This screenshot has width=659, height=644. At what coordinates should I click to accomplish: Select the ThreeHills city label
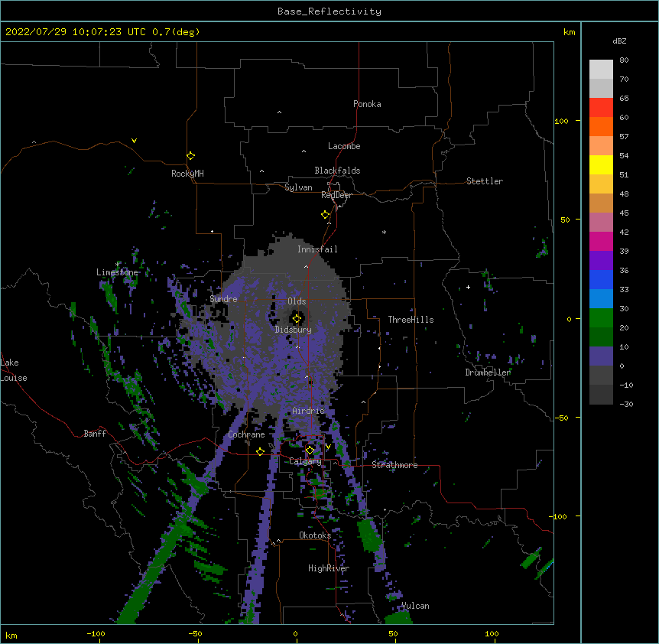click(x=411, y=320)
